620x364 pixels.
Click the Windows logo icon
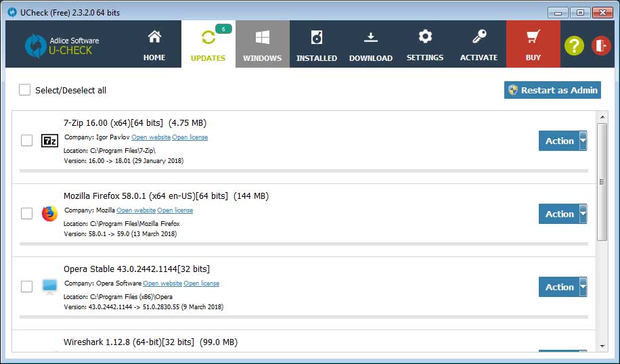click(263, 37)
